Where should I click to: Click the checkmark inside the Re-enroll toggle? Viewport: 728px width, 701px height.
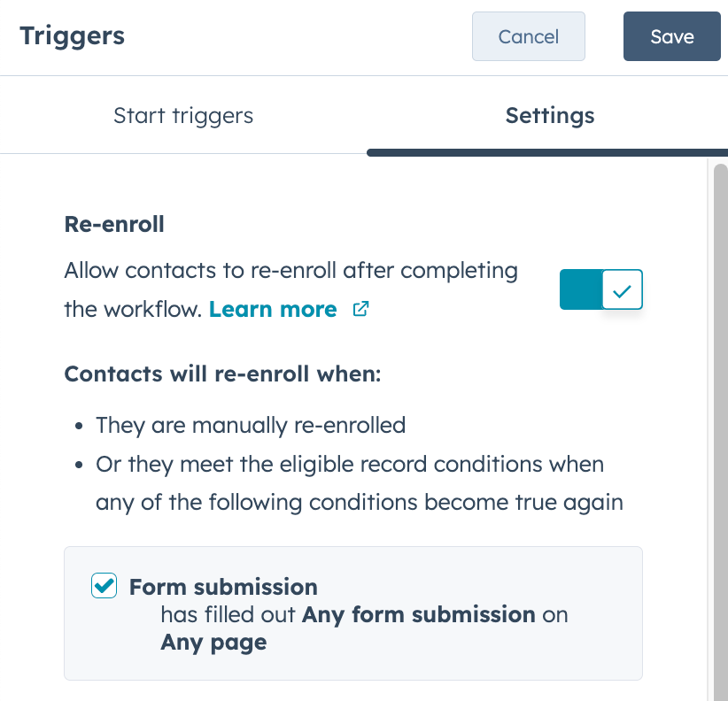pyautogui.click(x=623, y=289)
